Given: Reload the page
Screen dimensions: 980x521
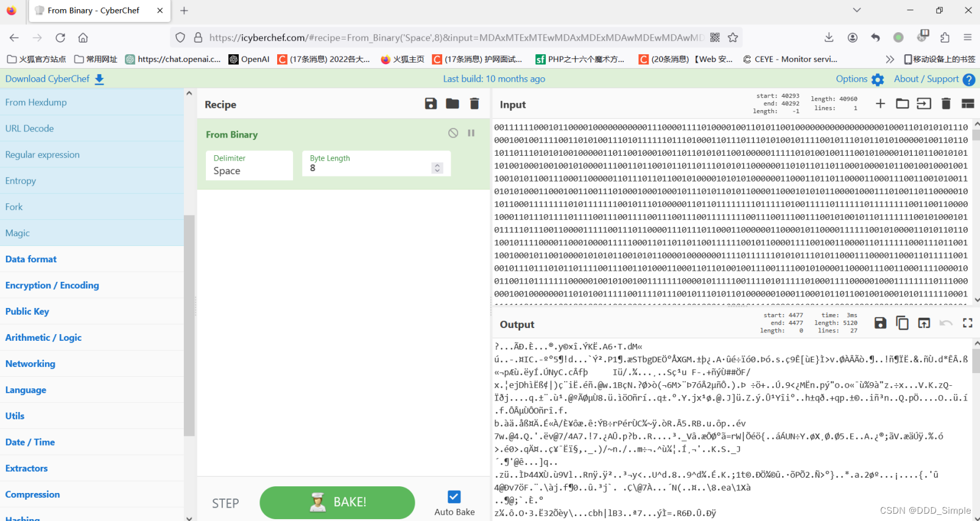Looking at the screenshot, I should point(60,38).
